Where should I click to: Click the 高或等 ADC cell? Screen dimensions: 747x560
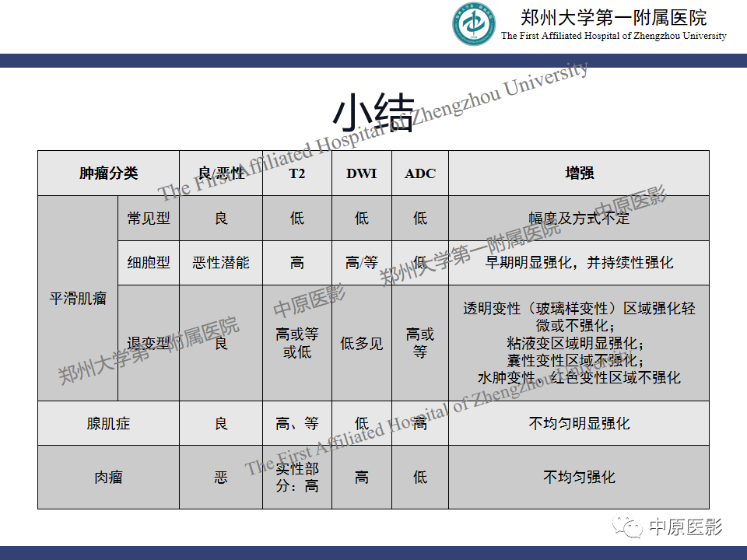click(420, 343)
